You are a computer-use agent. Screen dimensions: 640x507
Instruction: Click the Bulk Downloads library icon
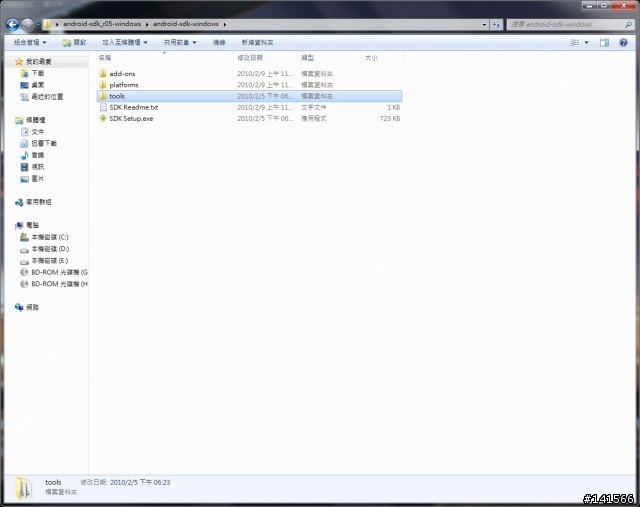pyautogui.click(x=24, y=143)
